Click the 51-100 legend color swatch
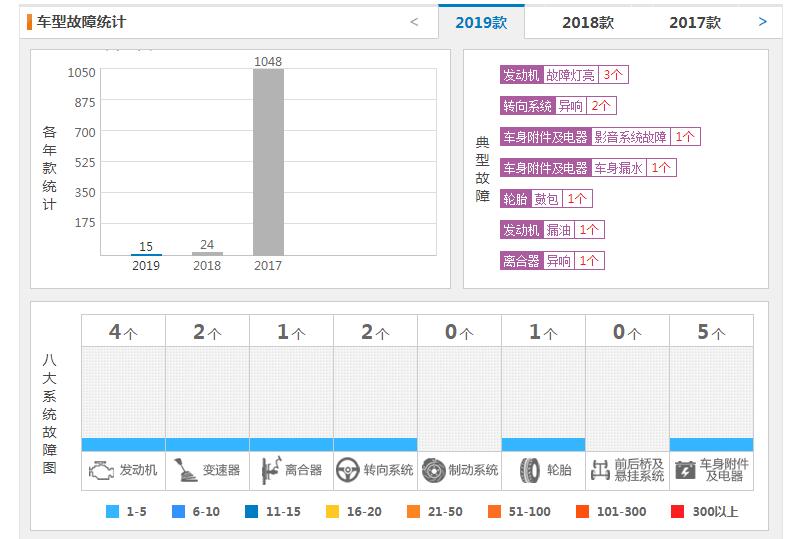The image size is (787, 539). click(494, 511)
